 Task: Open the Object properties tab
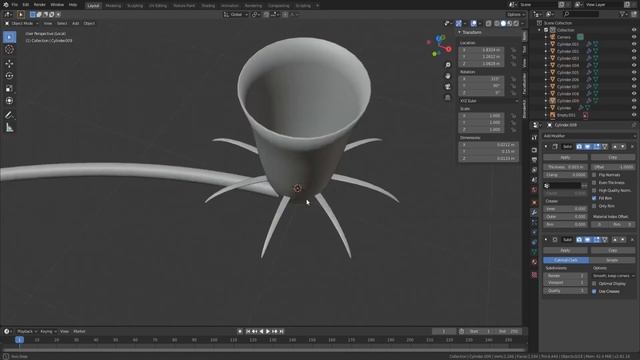pyautogui.click(x=534, y=202)
